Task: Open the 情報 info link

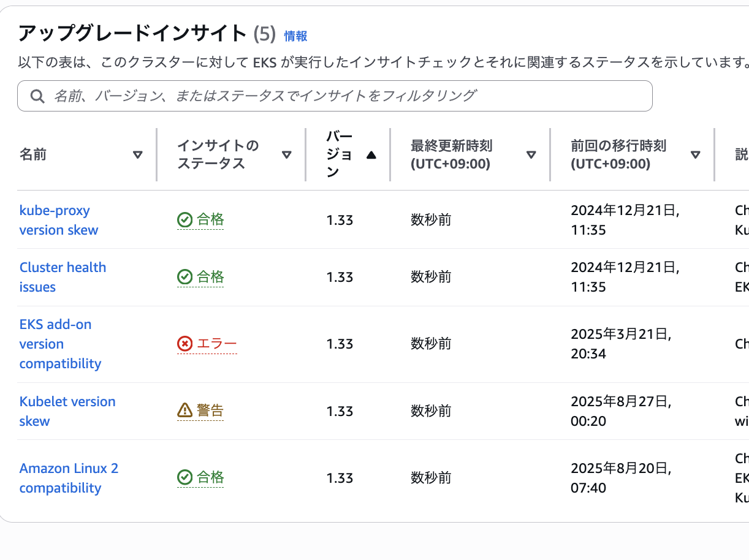Action: point(295,36)
